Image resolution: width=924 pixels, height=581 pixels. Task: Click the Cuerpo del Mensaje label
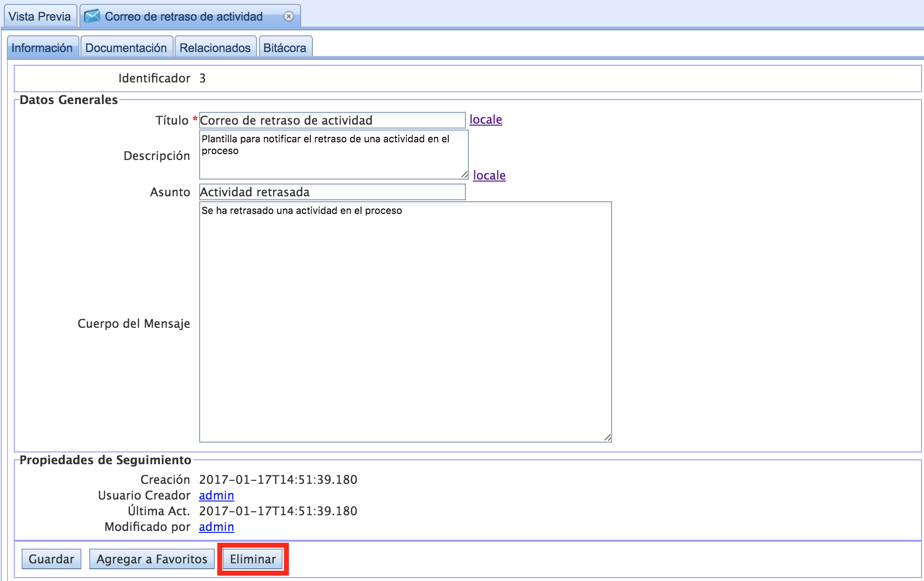pos(134,323)
